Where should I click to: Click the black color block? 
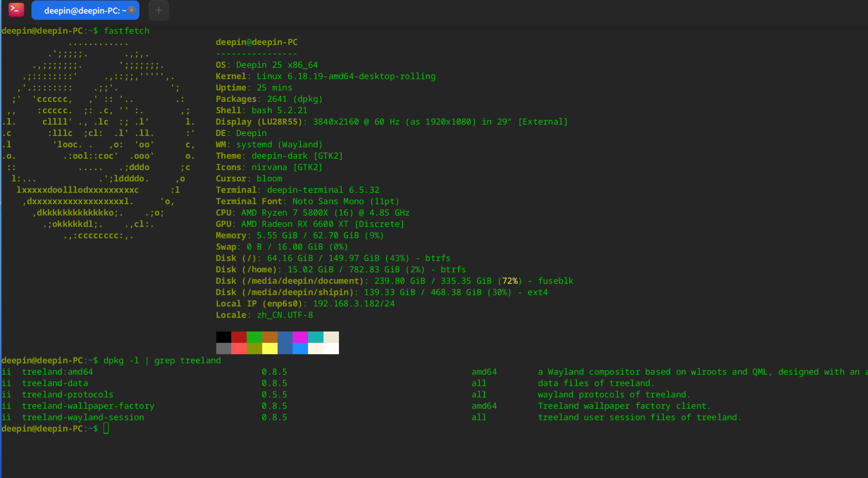pos(224,337)
